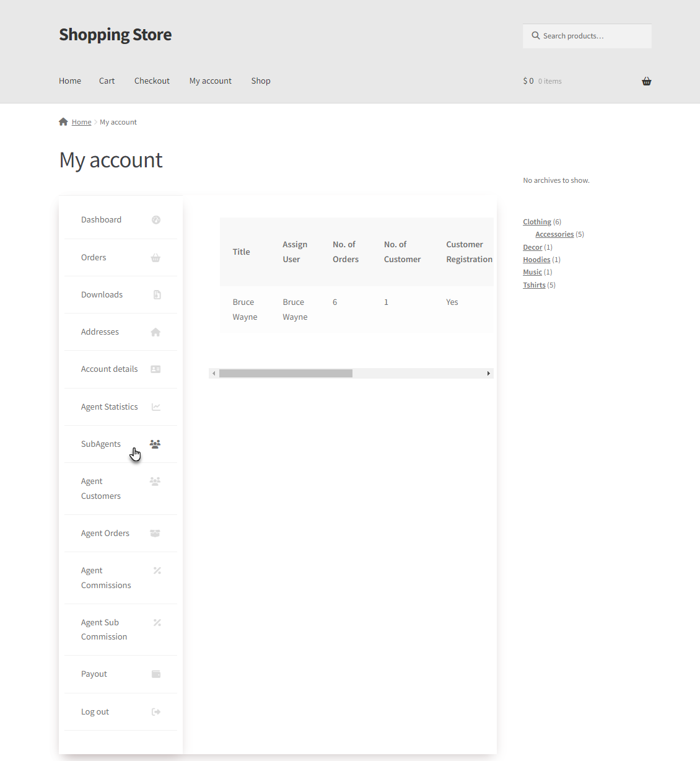Click the search magnifier icon
The height and width of the screenshot is (761, 700).
pyautogui.click(x=536, y=36)
